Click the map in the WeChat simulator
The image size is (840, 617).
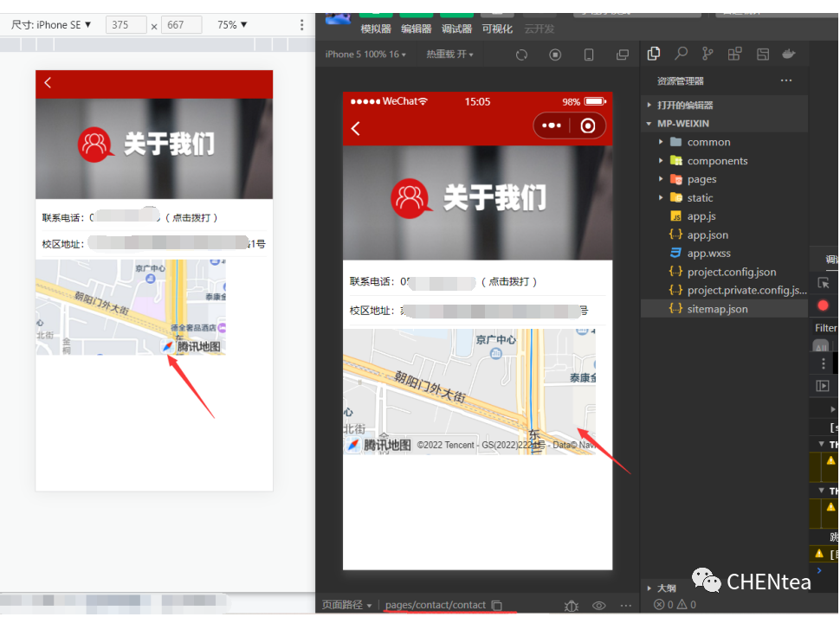pyautogui.click(x=469, y=392)
